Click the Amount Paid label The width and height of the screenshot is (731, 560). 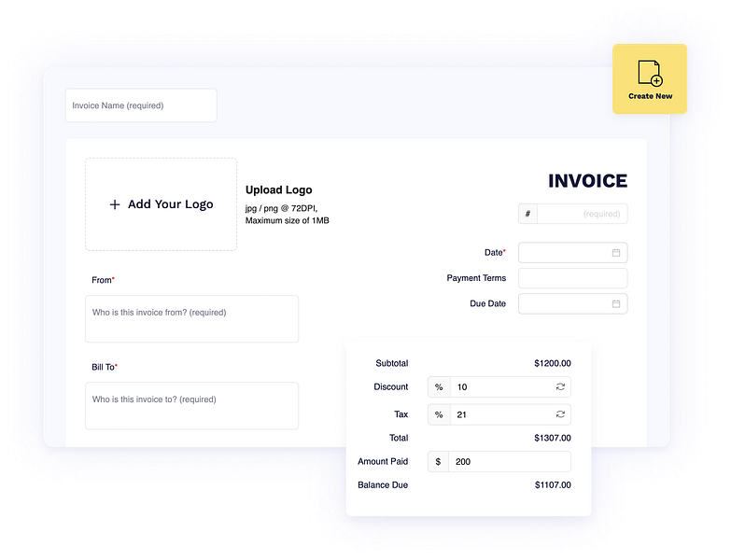383,461
